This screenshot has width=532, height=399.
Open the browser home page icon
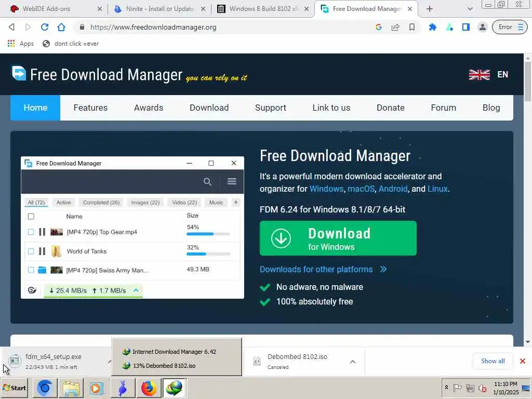[x=61, y=27]
